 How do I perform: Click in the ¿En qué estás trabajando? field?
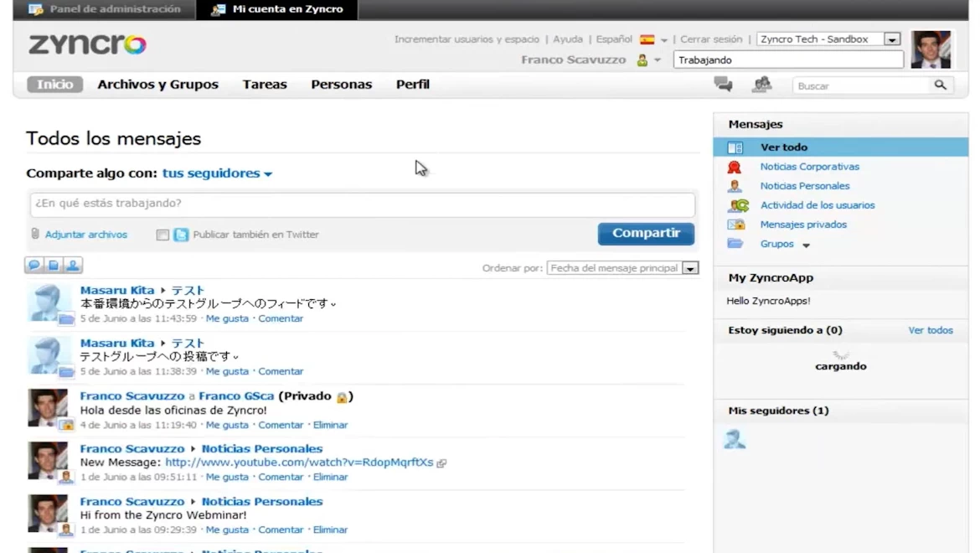363,204
